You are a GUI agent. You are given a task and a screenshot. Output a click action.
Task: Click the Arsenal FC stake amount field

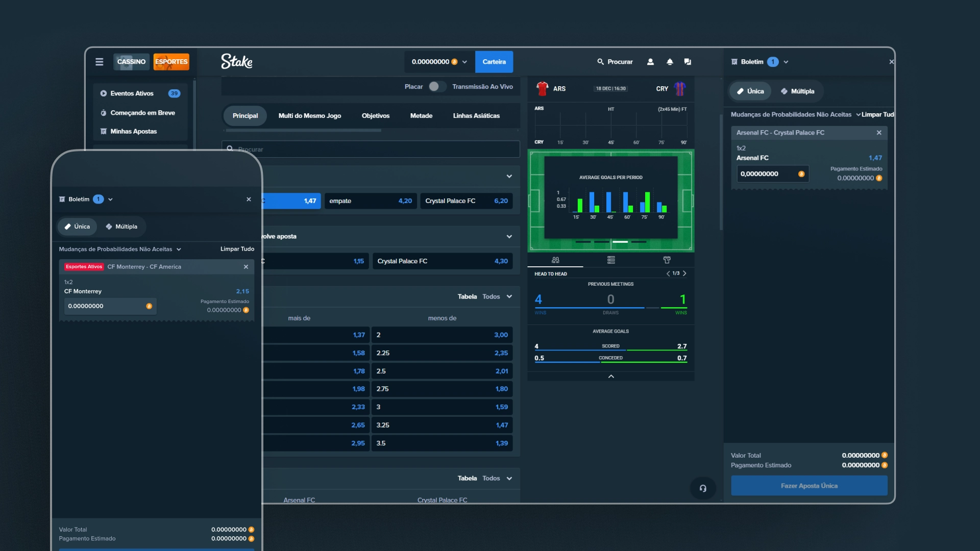767,174
